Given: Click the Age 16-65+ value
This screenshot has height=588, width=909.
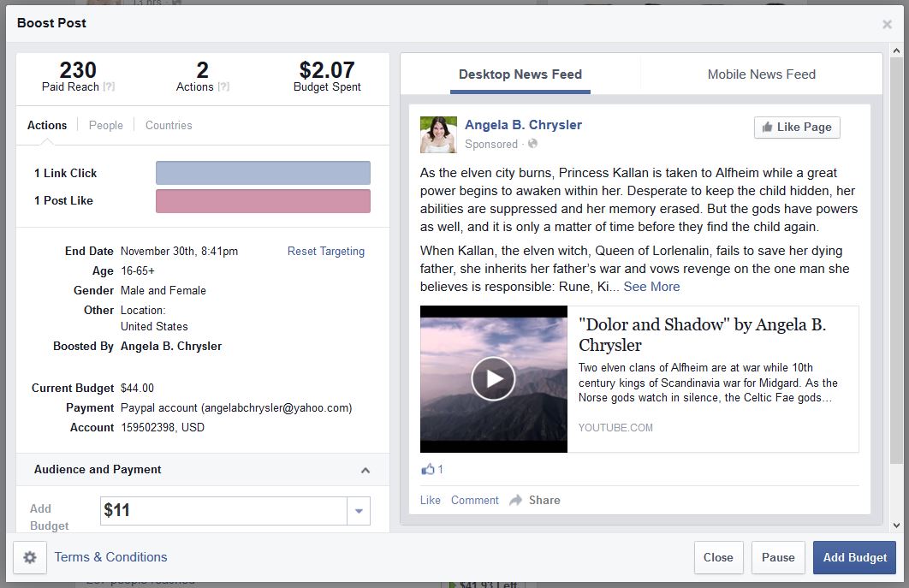Looking at the screenshot, I should click(x=138, y=270).
